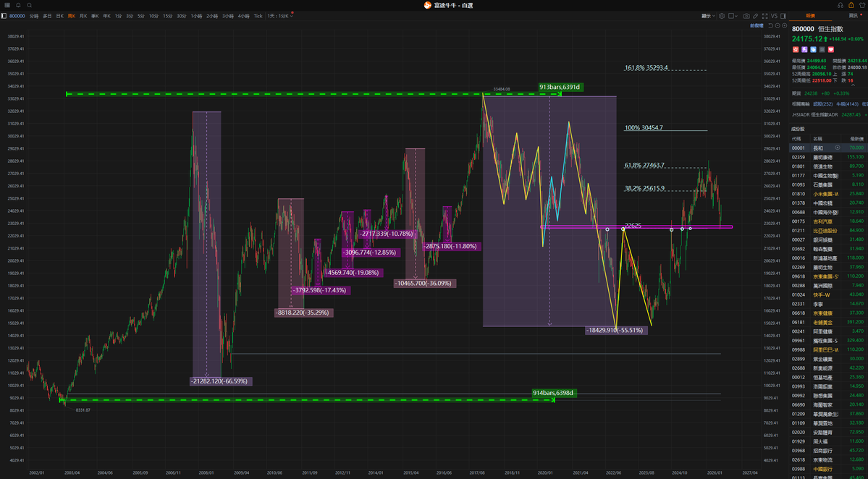Select the -21282.120(-66.59%) measurement label

coord(220,381)
